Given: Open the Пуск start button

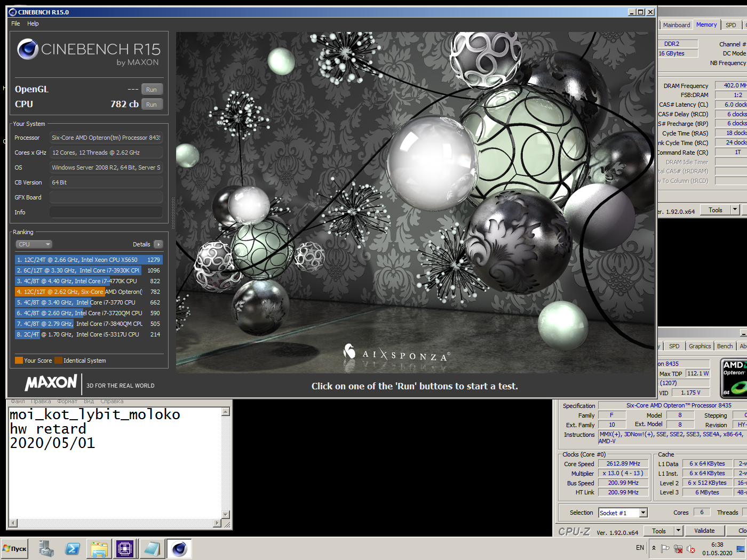Looking at the screenshot, I should (14, 548).
